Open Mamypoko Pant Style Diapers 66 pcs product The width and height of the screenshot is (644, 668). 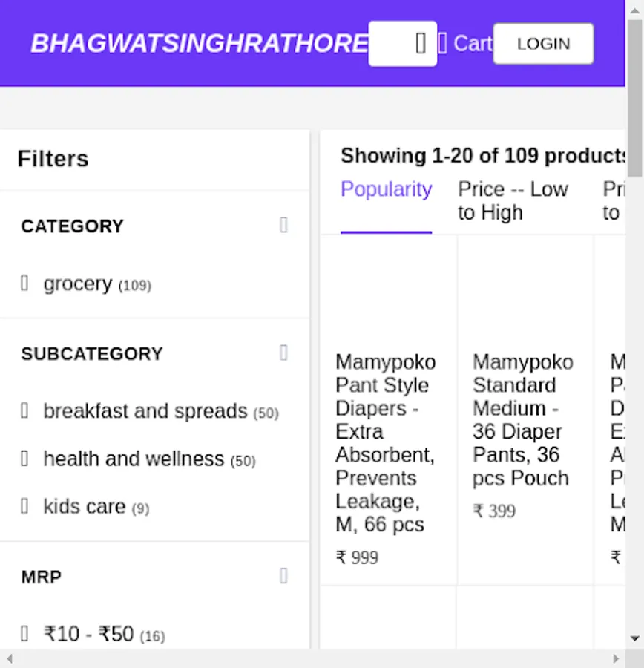coord(385,443)
